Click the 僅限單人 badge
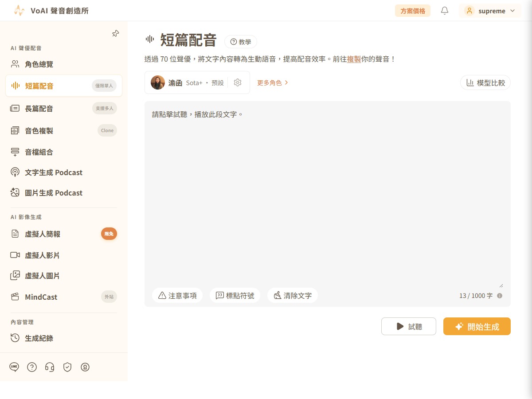The image size is (532, 399). (104, 86)
